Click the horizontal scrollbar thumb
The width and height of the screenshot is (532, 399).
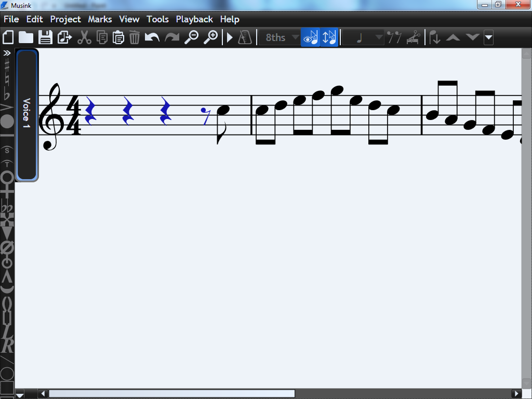[171, 394]
